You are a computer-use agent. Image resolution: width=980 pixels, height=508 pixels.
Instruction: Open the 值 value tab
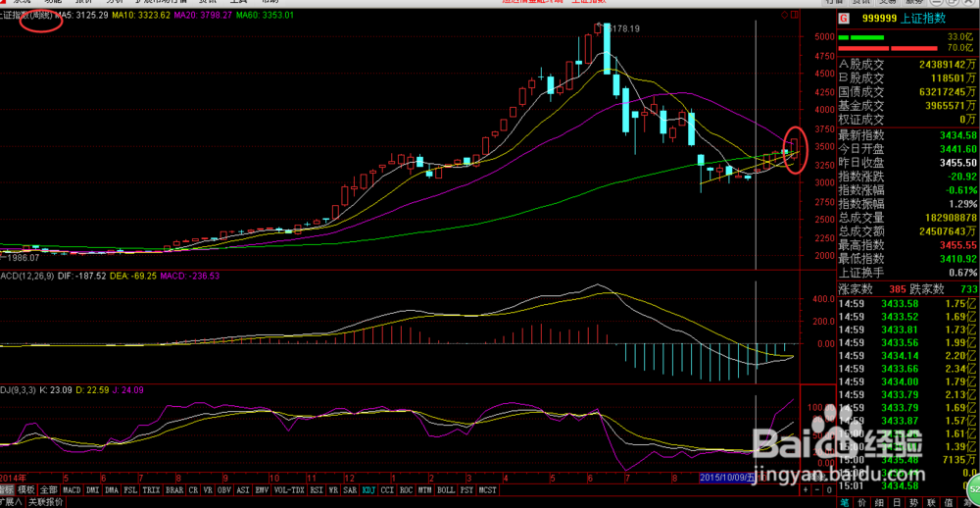949,502
